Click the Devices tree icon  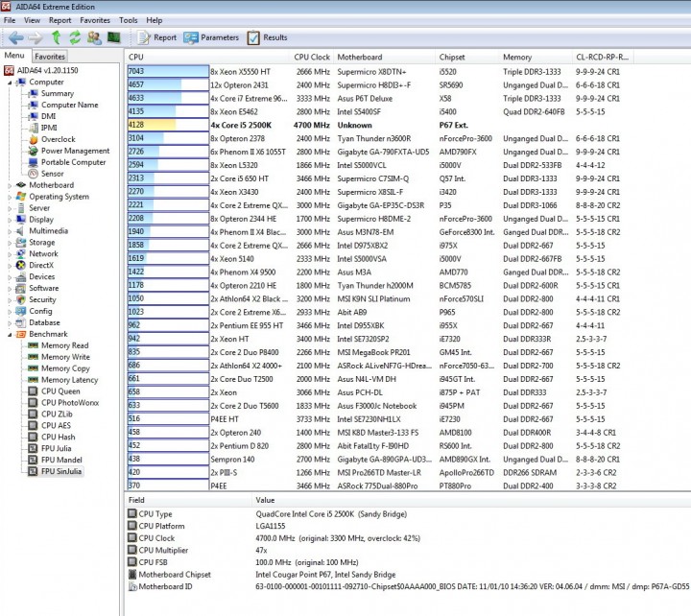click(21, 276)
